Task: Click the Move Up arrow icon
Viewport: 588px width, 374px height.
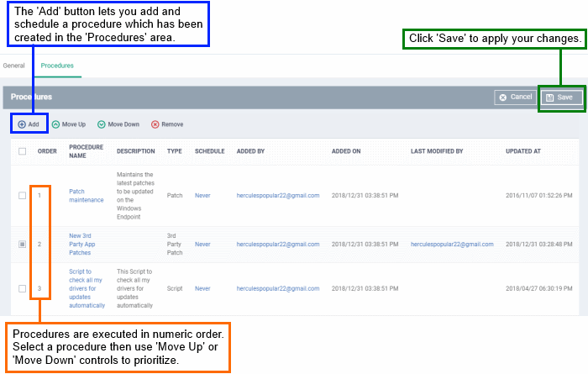Action: tap(55, 124)
